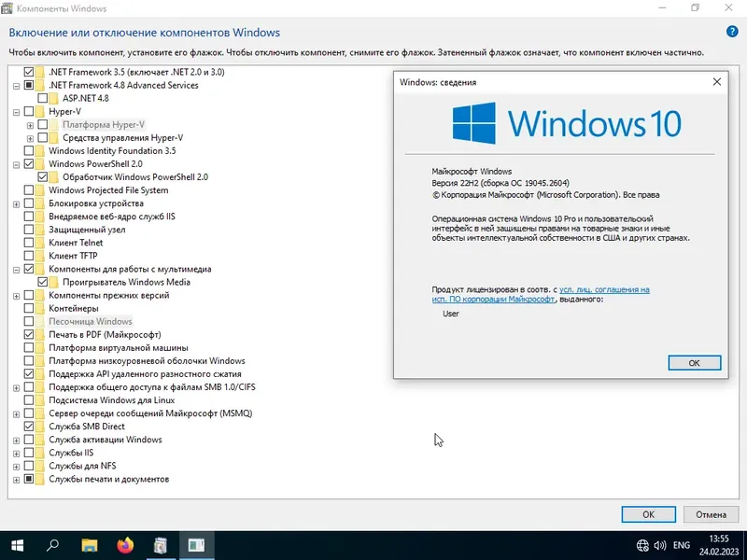Open network globe icon in system tray
This screenshot has height=560, width=747.
point(642,545)
